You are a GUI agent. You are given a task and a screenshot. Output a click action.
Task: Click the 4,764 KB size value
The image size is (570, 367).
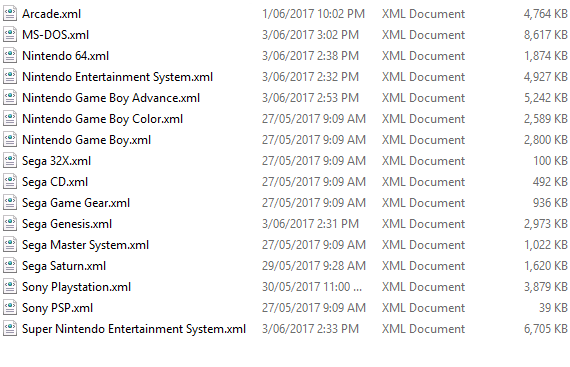(546, 14)
